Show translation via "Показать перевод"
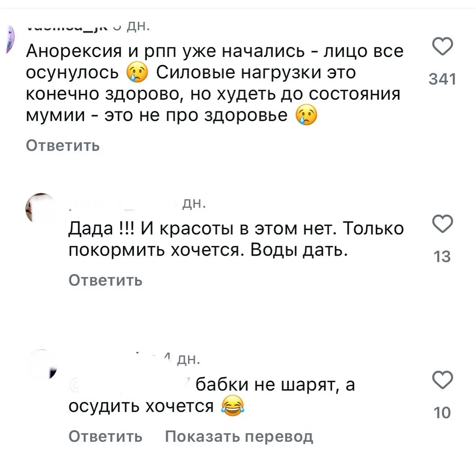 pos(239,436)
